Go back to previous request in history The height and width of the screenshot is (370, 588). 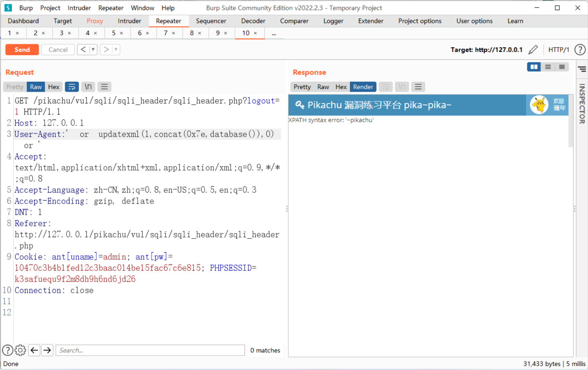83,49
